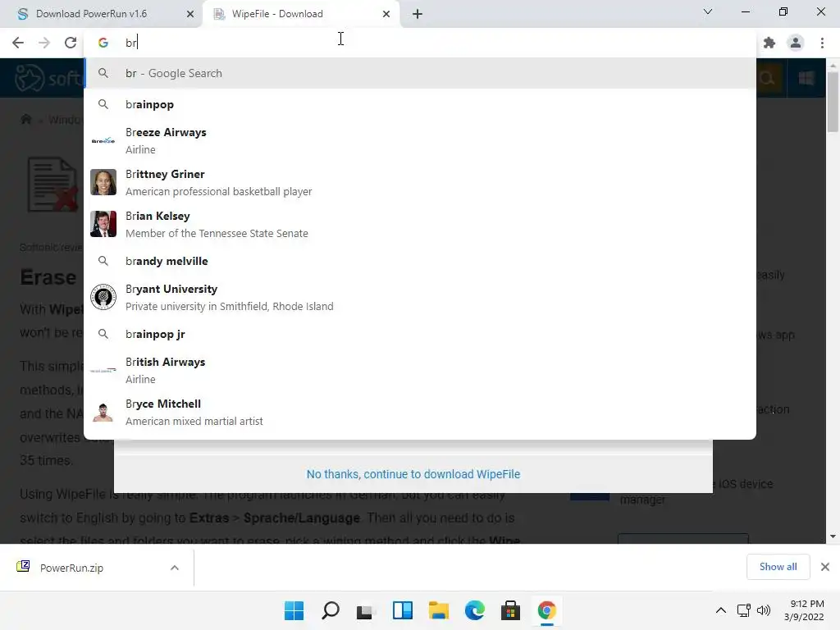
Task: Show hidden tray icons chevron
Action: (x=721, y=610)
